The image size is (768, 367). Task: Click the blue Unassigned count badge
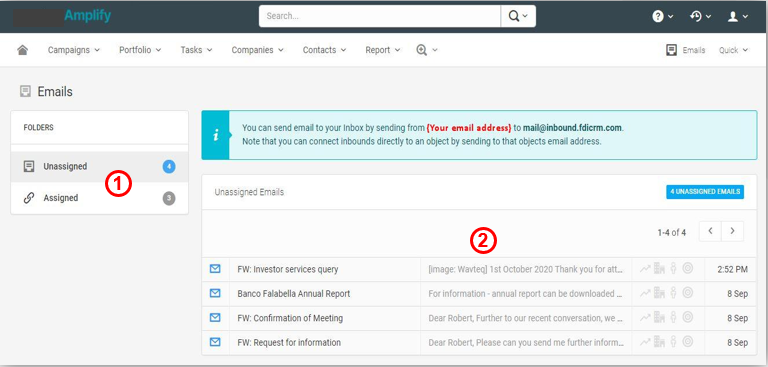[x=169, y=167]
